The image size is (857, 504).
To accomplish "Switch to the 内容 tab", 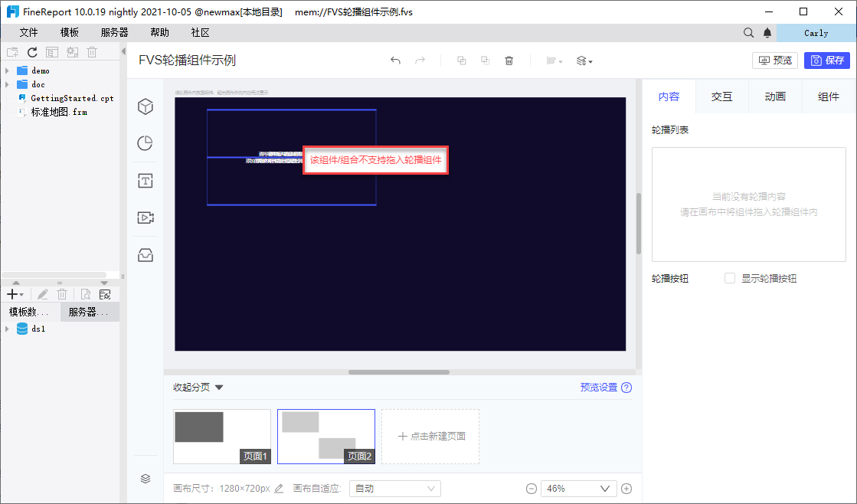I will click(x=669, y=97).
